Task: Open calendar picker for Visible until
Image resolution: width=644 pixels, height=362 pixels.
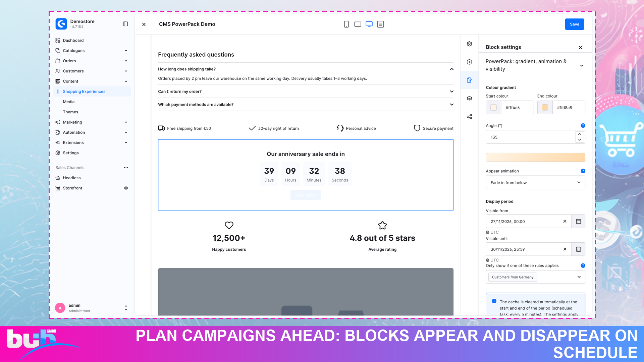Action: pos(578,249)
